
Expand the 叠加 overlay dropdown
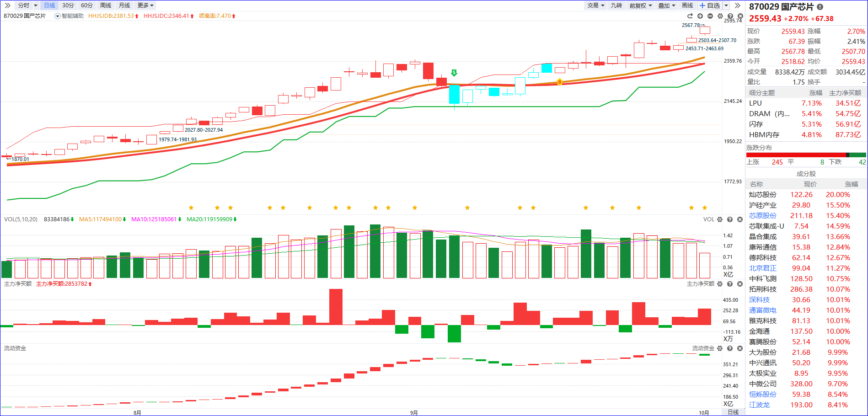pos(666,5)
